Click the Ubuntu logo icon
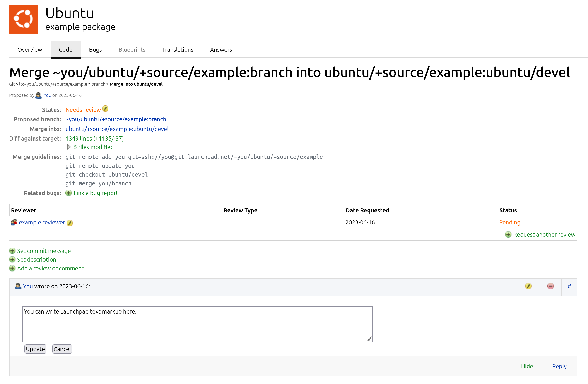 coord(24,19)
